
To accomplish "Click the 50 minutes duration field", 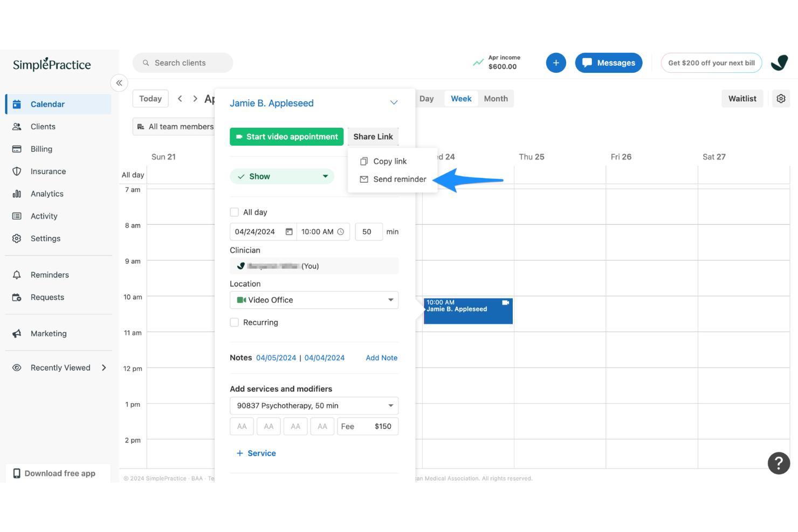I will [369, 232].
